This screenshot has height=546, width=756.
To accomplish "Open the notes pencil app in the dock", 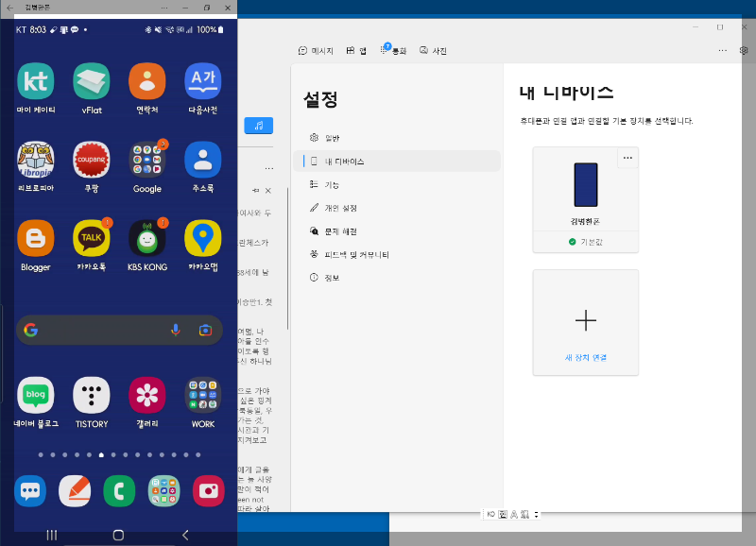I will click(75, 491).
